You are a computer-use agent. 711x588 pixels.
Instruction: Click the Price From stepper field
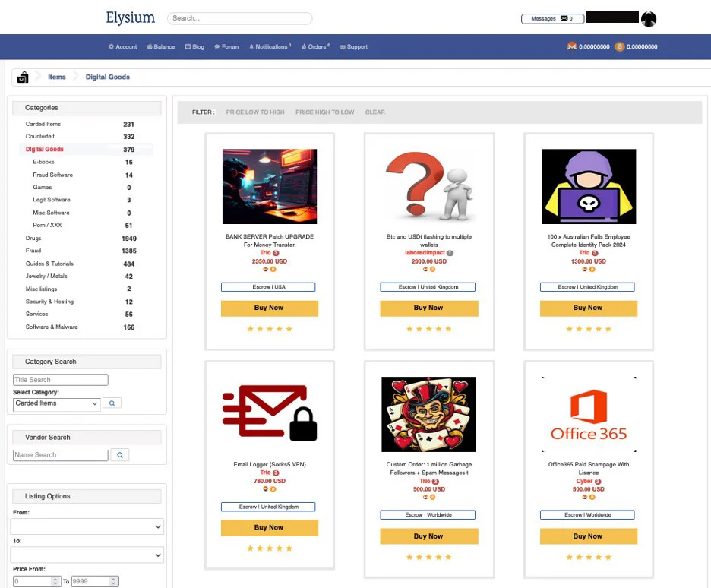coord(36,581)
